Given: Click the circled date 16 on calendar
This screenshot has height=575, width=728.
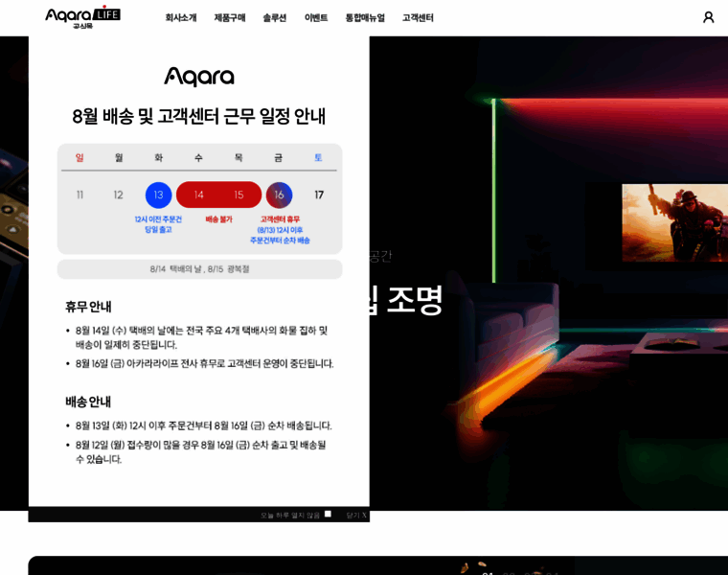Looking at the screenshot, I should tap(279, 195).
